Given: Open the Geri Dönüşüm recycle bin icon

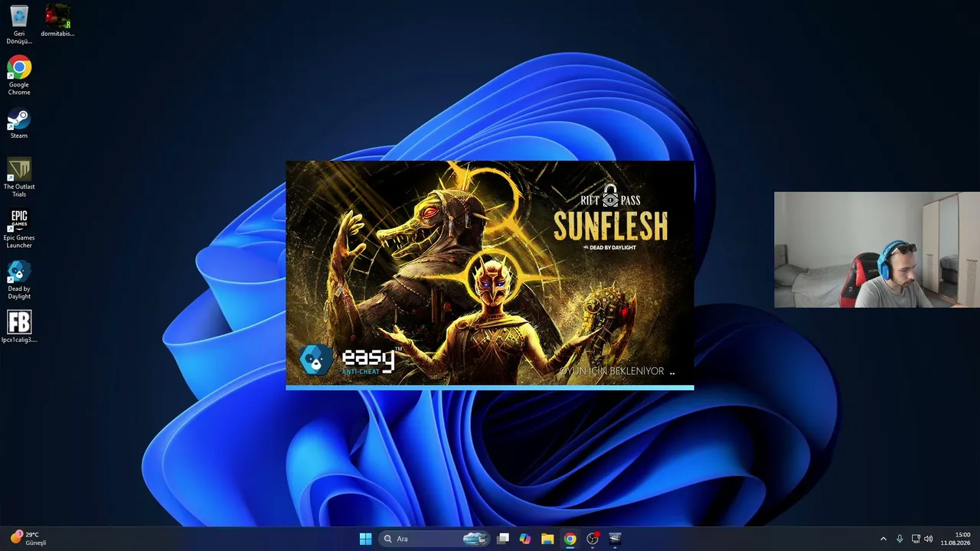Looking at the screenshot, I should [19, 24].
